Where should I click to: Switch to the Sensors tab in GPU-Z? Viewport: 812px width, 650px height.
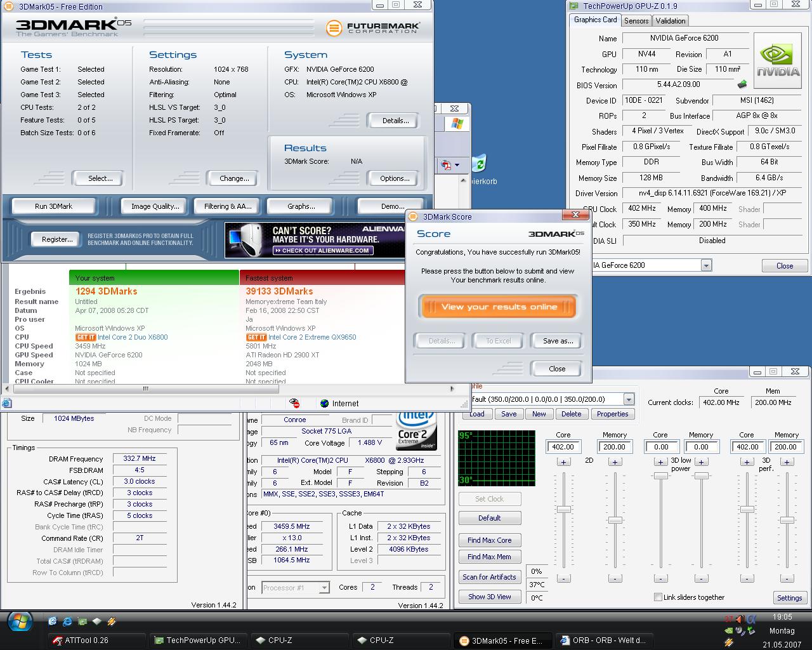pyautogui.click(x=636, y=21)
